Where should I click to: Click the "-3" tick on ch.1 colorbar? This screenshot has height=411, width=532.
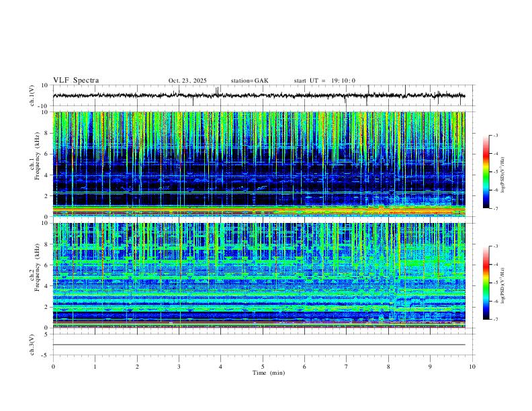tap(495, 135)
